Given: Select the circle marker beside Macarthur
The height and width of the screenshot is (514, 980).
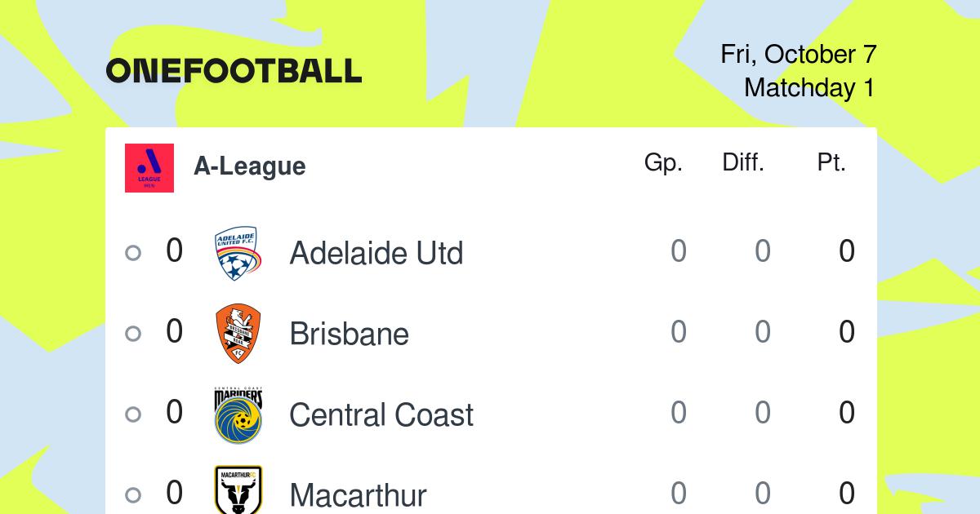Looking at the screenshot, I should [133, 494].
